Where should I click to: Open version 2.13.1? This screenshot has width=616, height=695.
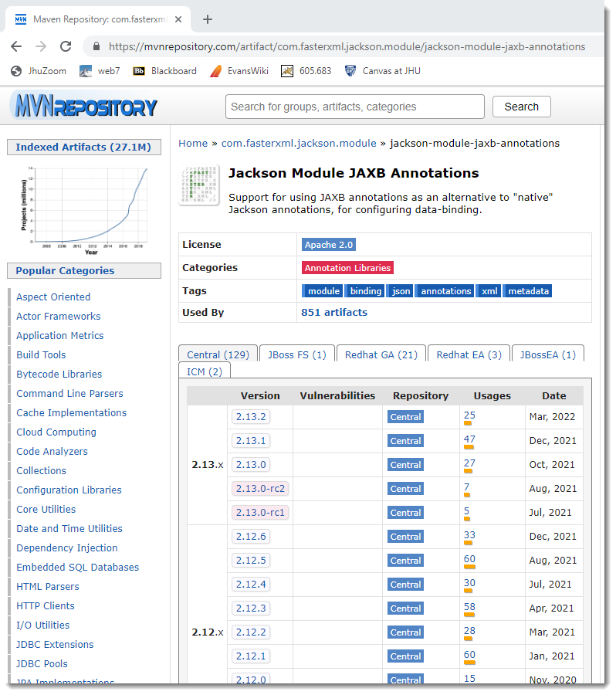pos(251,441)
